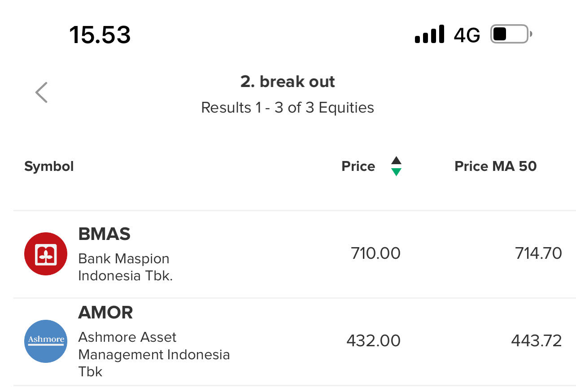Sort ascending with the black up triangle
Screen dimensions: 576x392
coord(396,161)
